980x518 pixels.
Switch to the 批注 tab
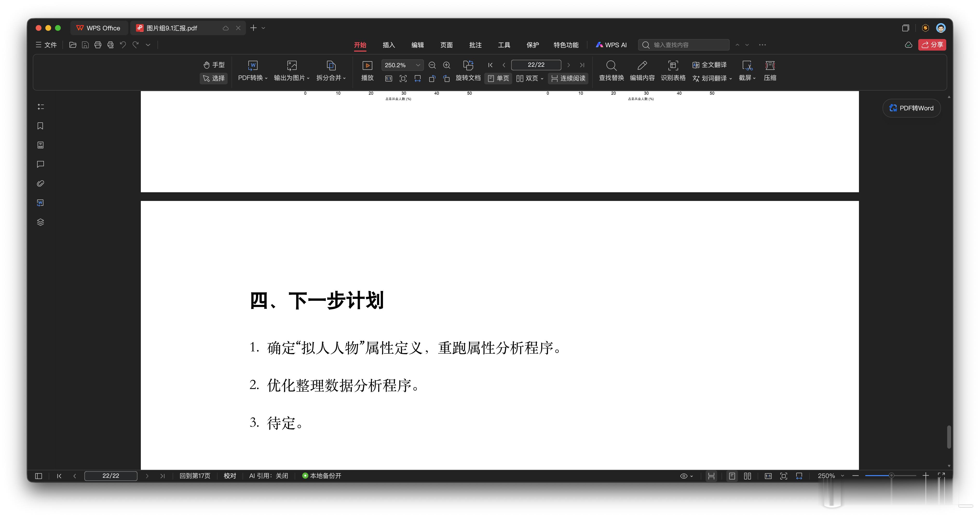[476, 45]
